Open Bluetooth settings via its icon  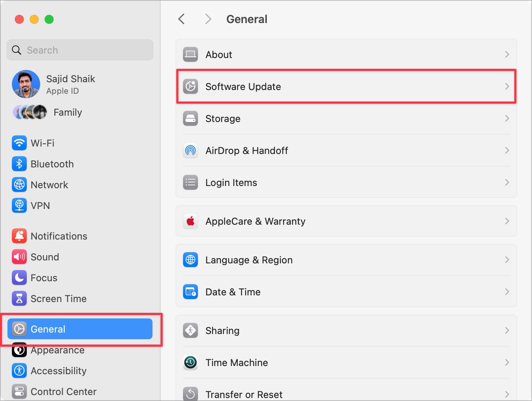pyautogui.click(x=19, y=164)
